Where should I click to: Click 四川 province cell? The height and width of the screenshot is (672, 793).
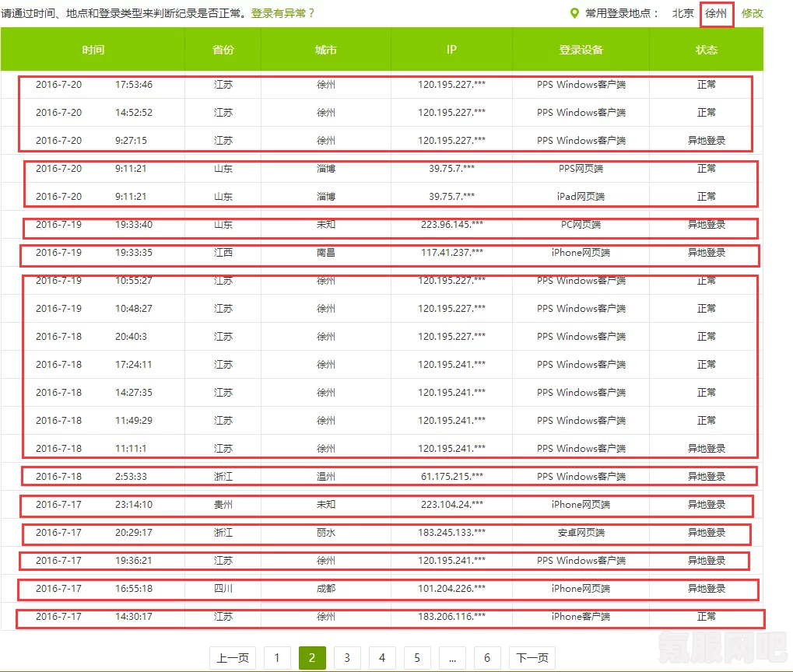pyautogui.click(x=223, y=589)
